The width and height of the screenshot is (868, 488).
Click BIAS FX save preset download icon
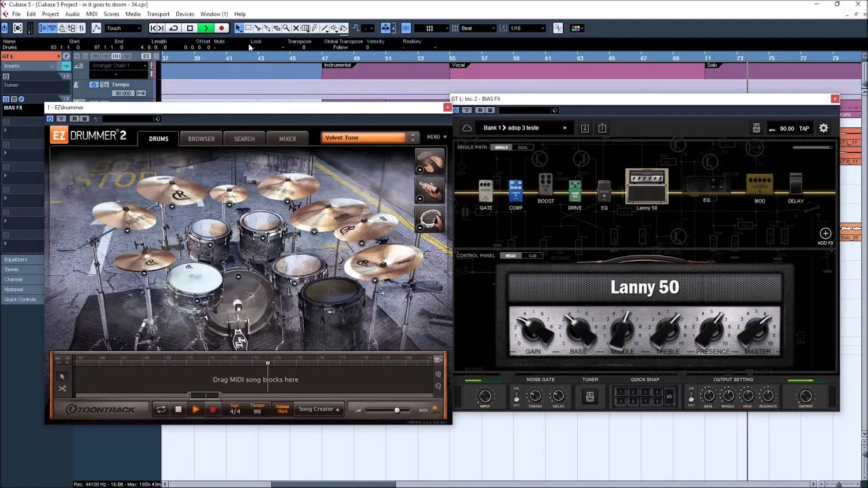click(x=585, y=128)
